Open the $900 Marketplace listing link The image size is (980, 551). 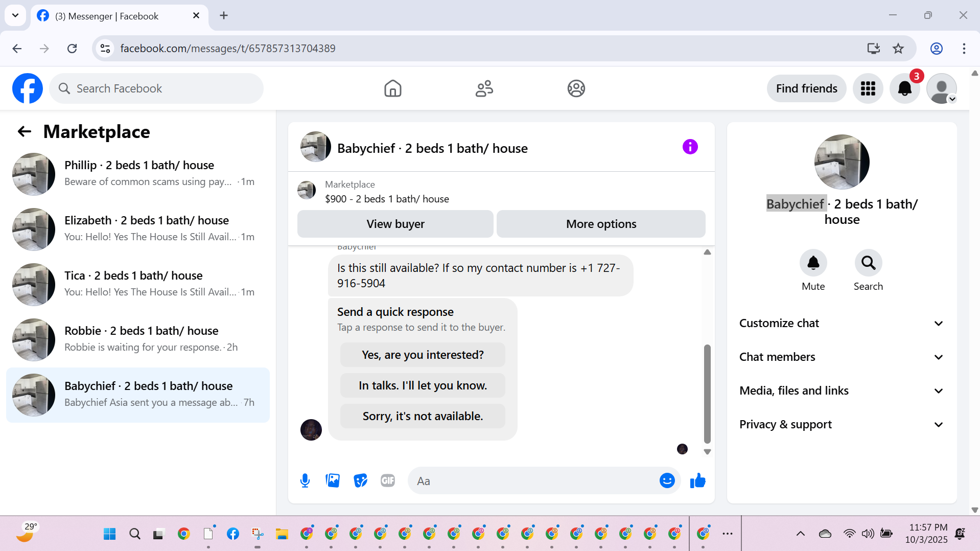[387, 199]
